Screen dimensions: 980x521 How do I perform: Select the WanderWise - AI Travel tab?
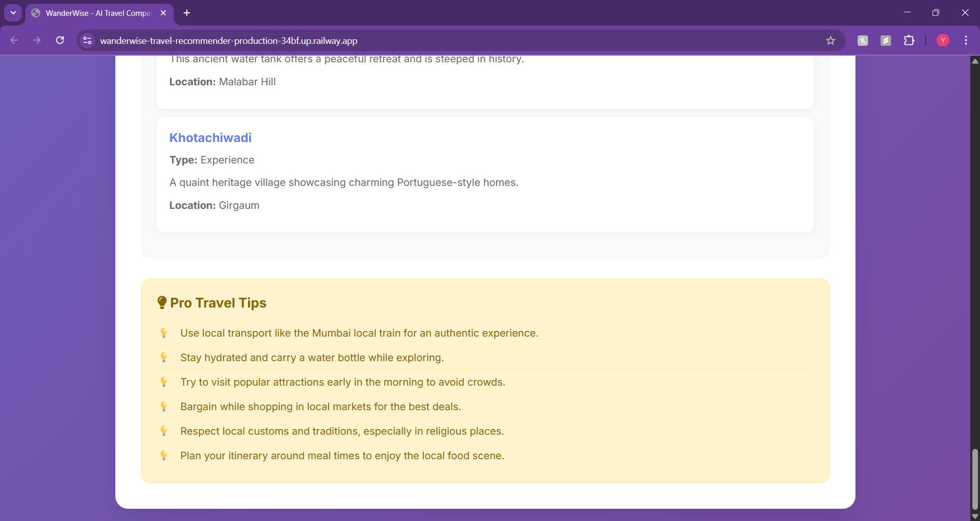100,13
